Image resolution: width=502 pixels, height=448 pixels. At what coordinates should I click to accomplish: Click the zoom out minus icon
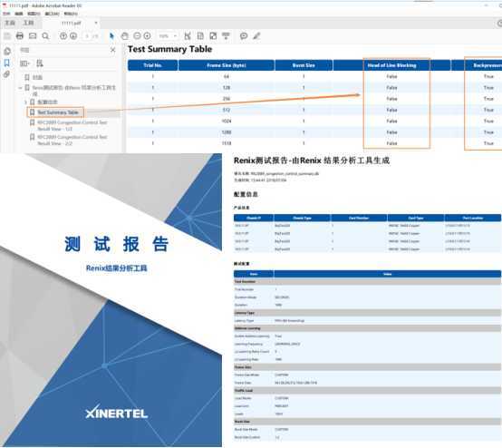pos(137,35)
